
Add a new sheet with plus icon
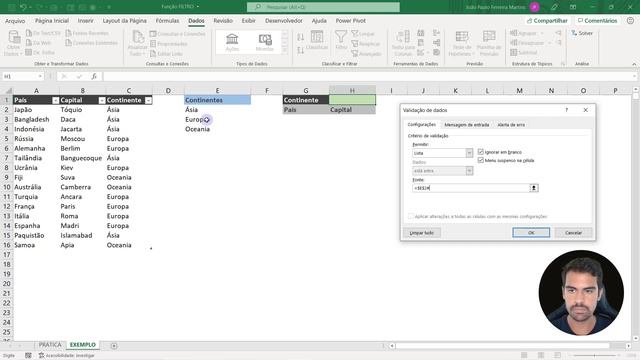114,346
